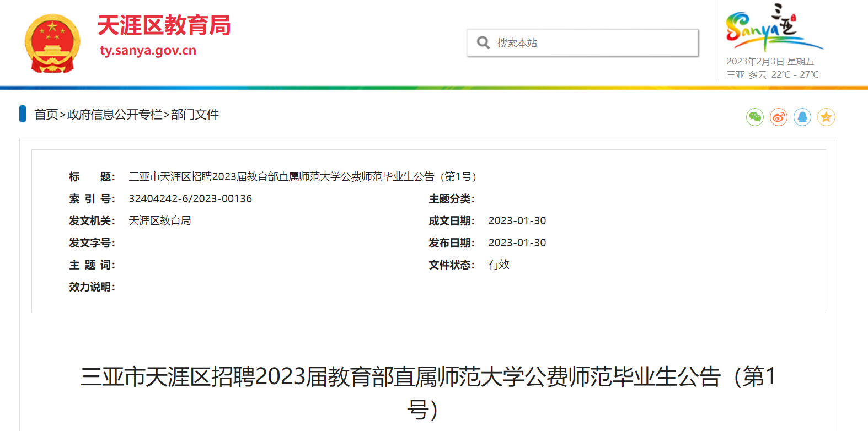
Task: Click the 发文机关 value 天涯区教育局
Action: coord(160,220)
